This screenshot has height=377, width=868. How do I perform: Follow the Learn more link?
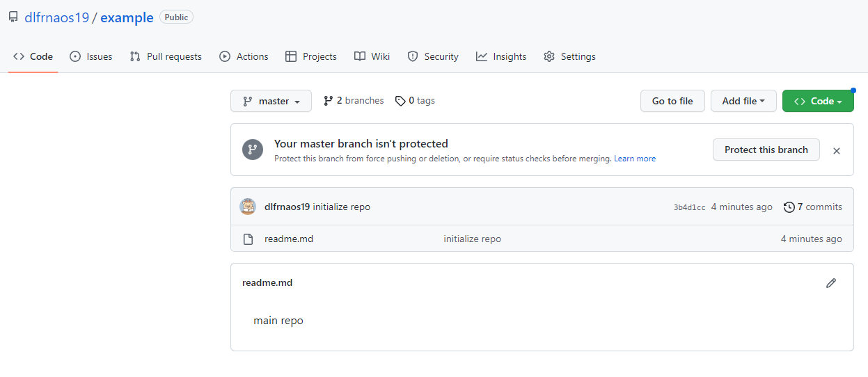point(635,159)
